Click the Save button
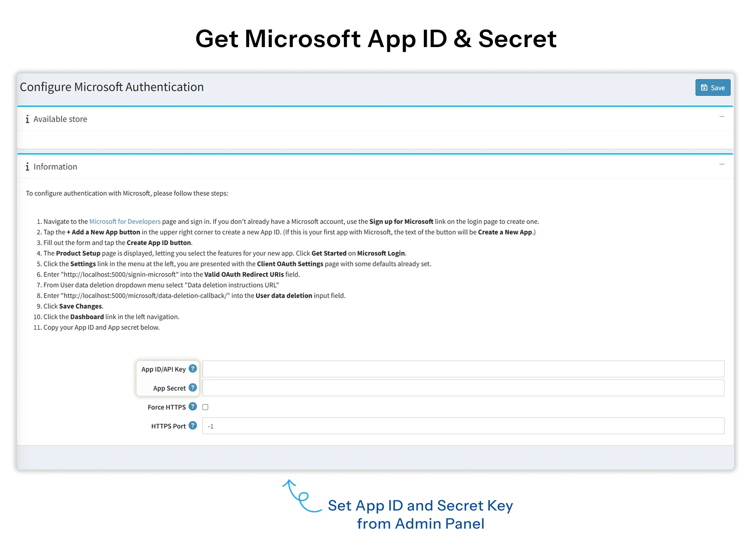751x560 pixels. [x=712, y=87]
